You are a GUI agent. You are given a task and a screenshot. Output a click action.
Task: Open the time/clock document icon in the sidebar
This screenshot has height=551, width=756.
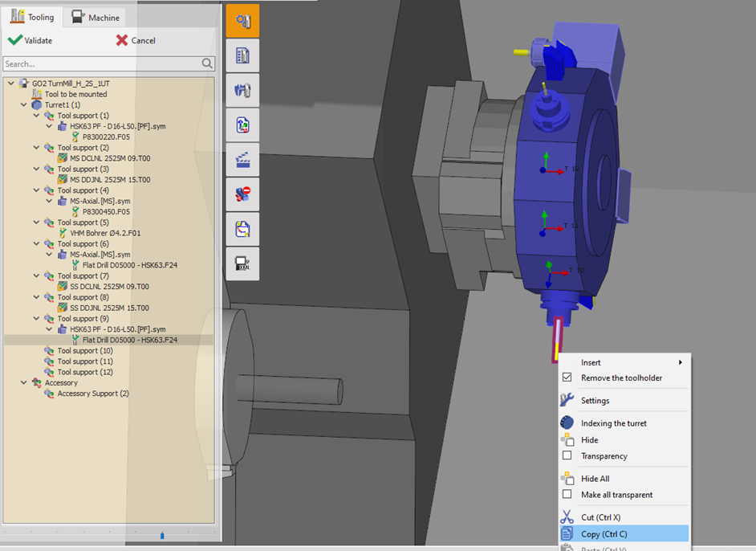242,228
